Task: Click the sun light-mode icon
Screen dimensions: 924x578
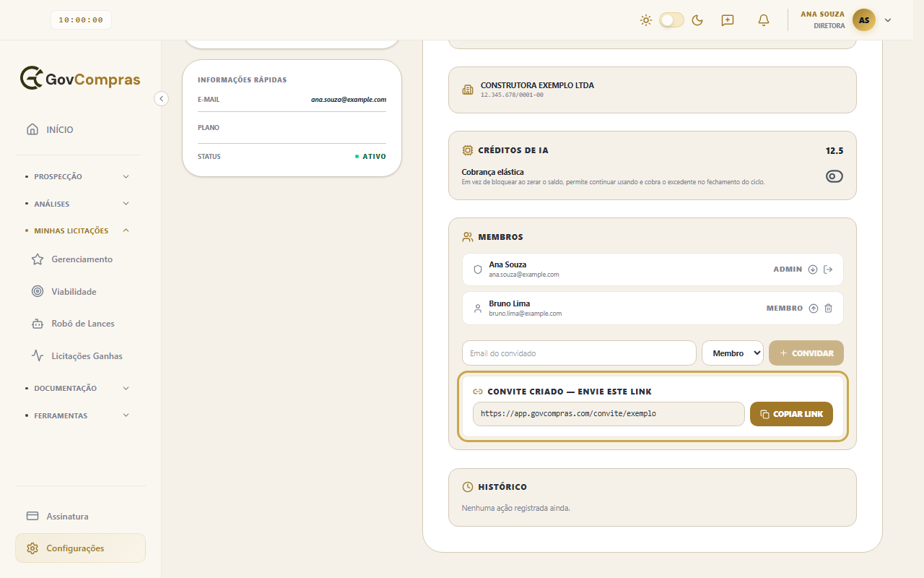Action: point(646,20)
